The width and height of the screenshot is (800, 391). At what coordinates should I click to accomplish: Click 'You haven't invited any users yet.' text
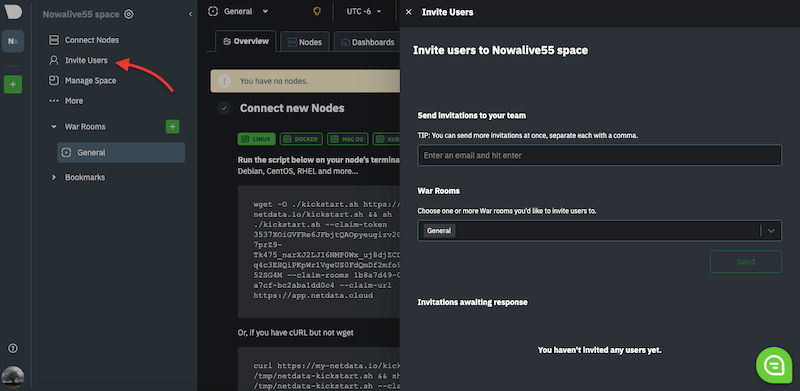(599, 350)
